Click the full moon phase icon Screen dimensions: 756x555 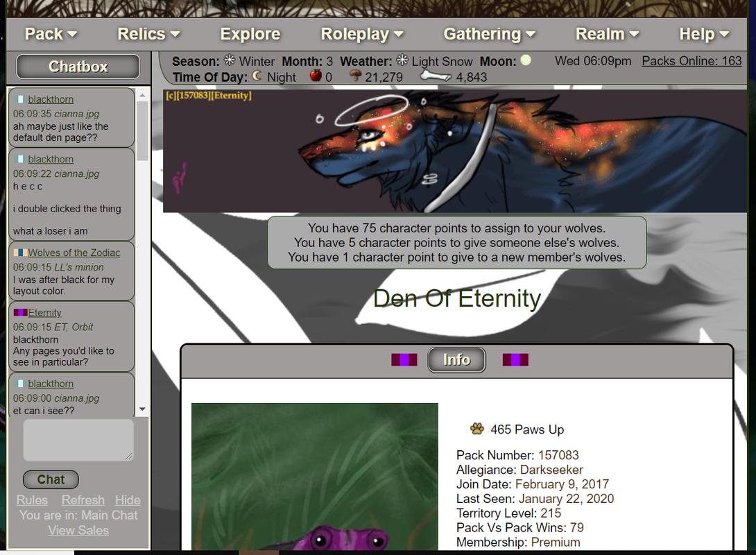526,60
